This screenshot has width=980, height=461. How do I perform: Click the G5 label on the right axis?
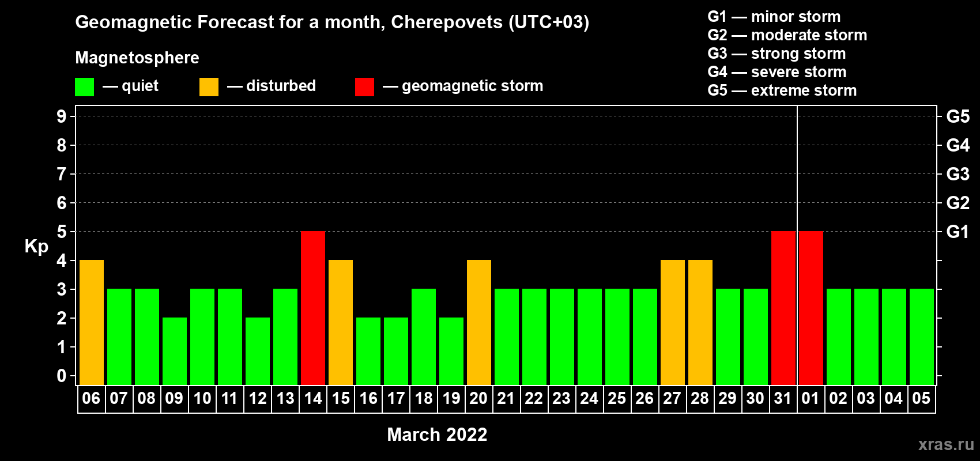[x=958, y=116]
